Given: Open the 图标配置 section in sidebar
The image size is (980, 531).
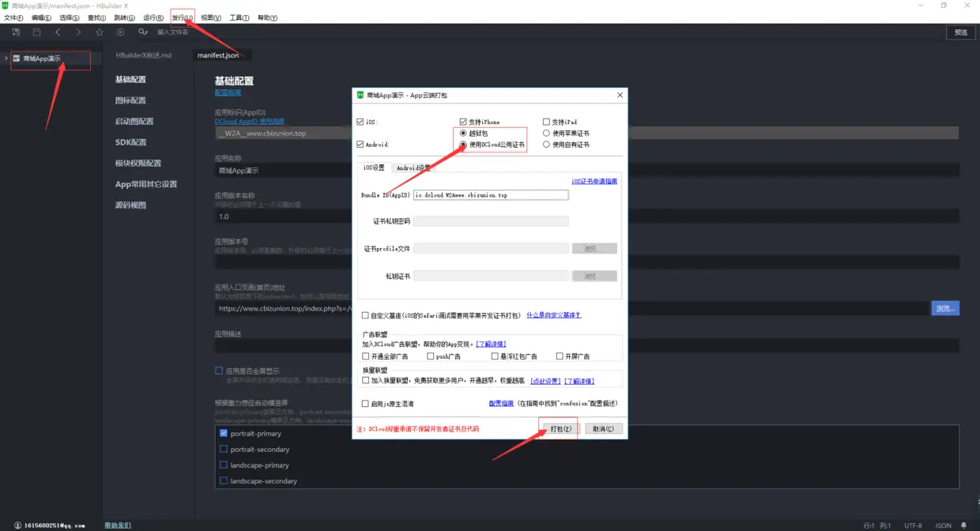Looking at the screenshot, I should click(130, 100).
